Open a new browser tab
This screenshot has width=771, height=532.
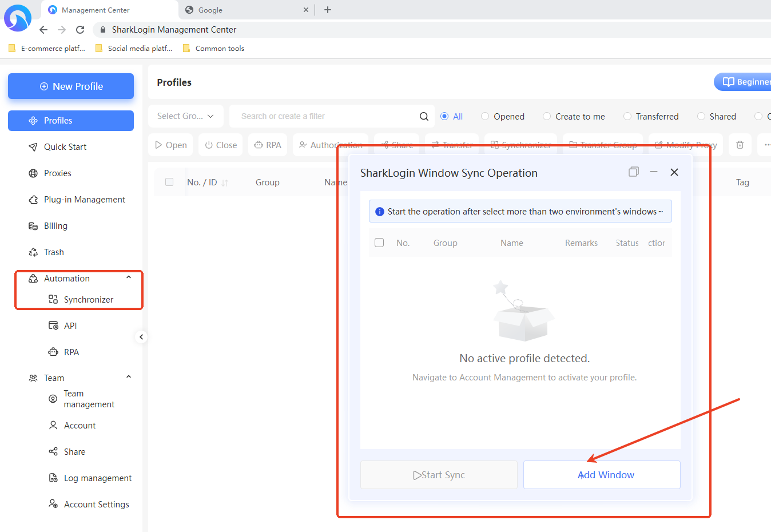point(328,10)
